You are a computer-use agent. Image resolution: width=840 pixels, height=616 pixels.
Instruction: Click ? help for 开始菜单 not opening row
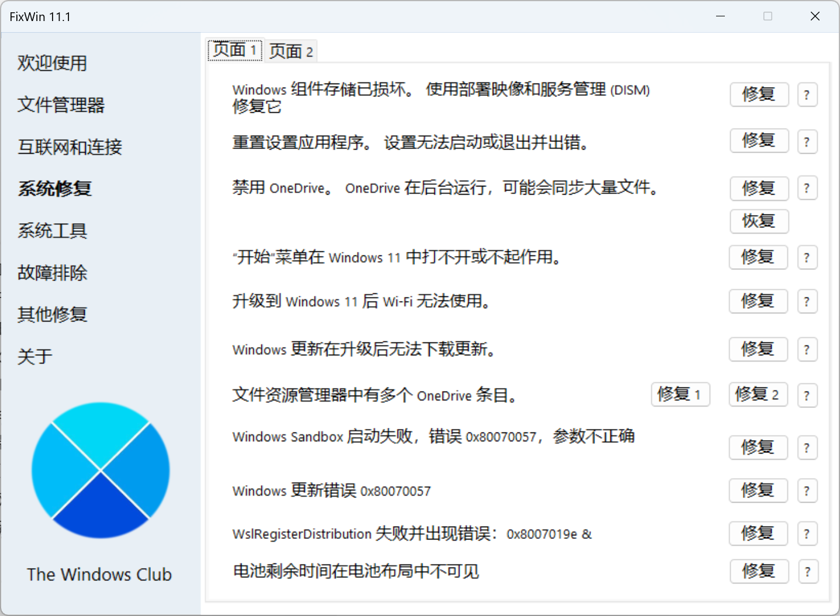tap(807, 257)
